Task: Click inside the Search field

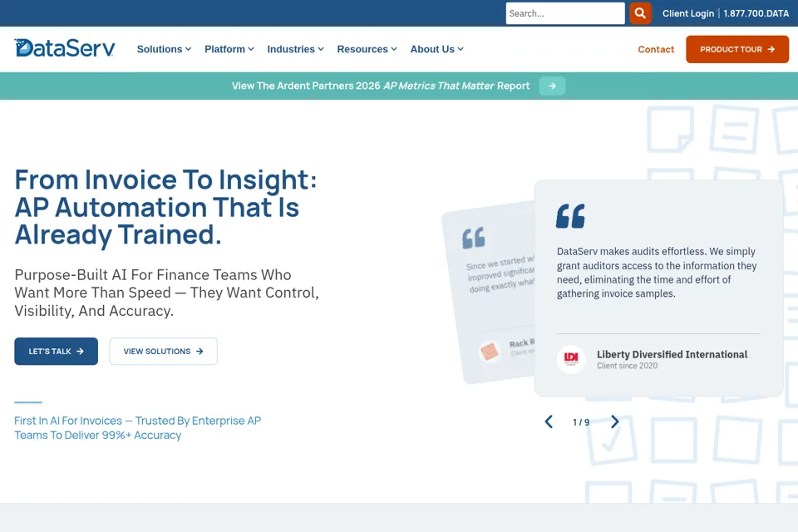Action: (x=565, y=13)
